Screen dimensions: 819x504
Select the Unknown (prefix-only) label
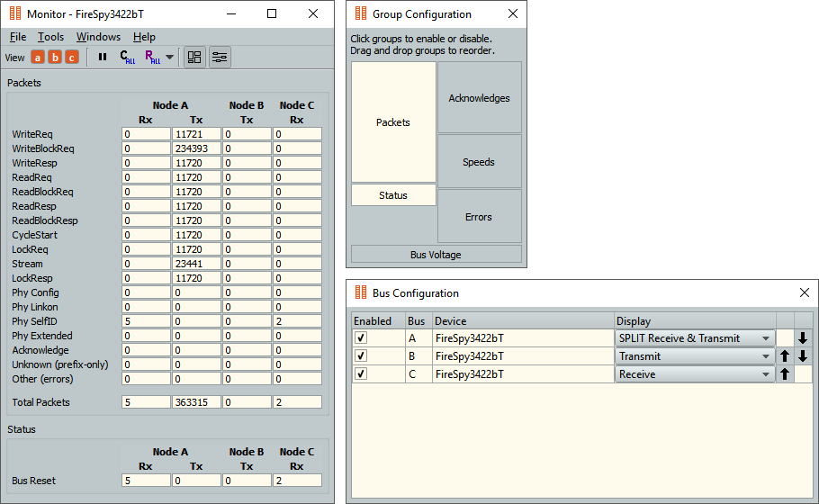(x=60, y=364)
